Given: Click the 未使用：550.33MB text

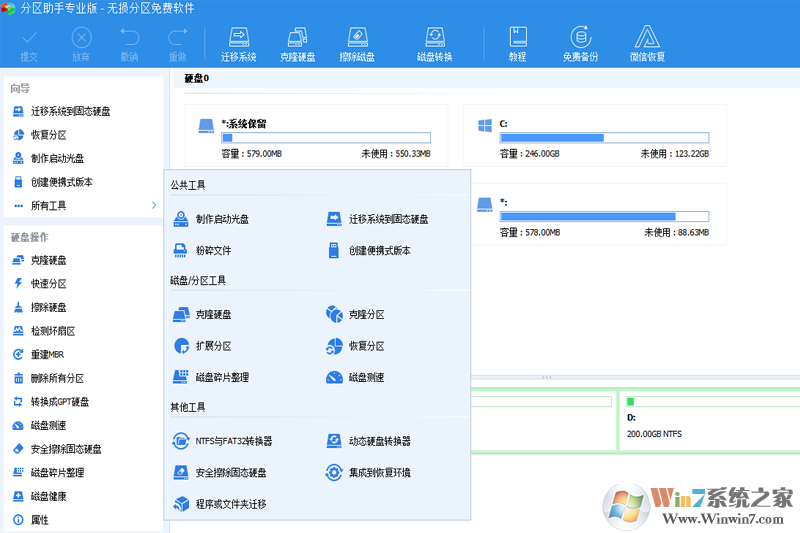Looking at the screenshot, I should 396,154.
